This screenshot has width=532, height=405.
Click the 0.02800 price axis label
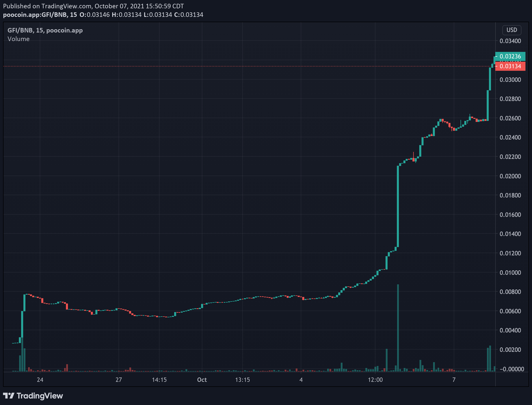[x=510, y=99]
